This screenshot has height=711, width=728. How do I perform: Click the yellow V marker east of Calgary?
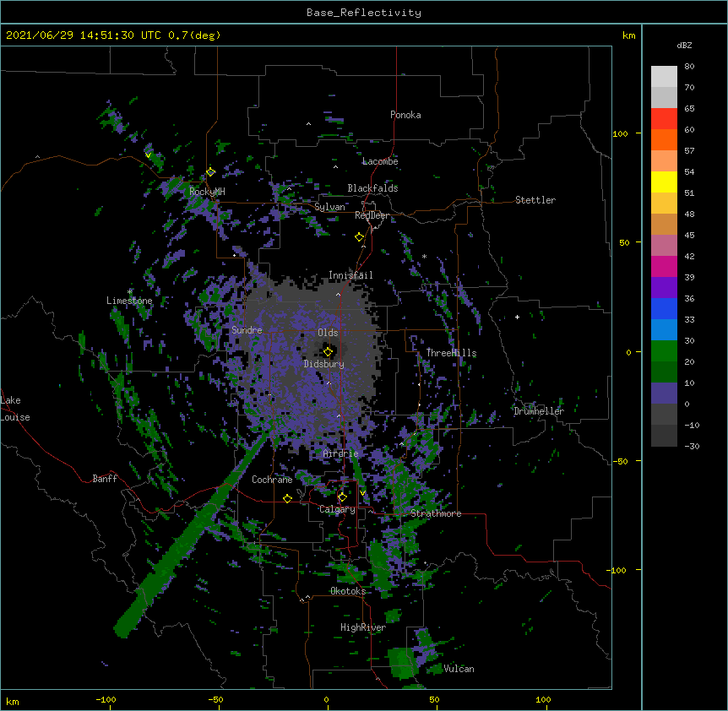362,493
